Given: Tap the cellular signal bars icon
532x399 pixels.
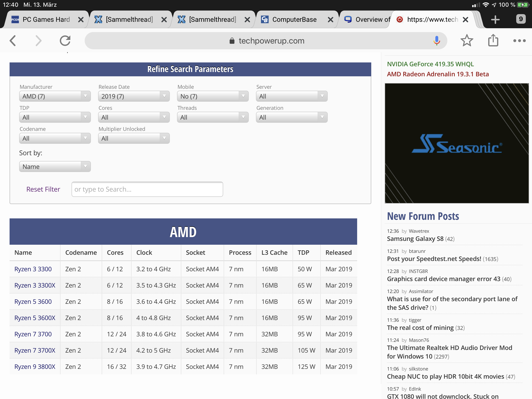Looking at the screenshot, I should click(476, 5).
